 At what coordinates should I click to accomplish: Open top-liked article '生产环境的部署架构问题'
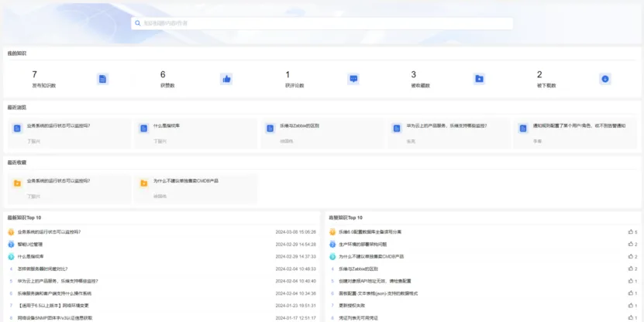tap(367, 244)
